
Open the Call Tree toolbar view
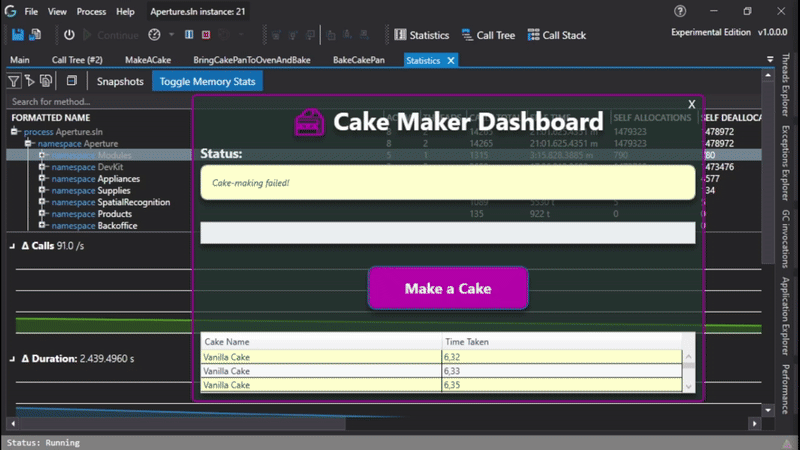pos(488,35)
